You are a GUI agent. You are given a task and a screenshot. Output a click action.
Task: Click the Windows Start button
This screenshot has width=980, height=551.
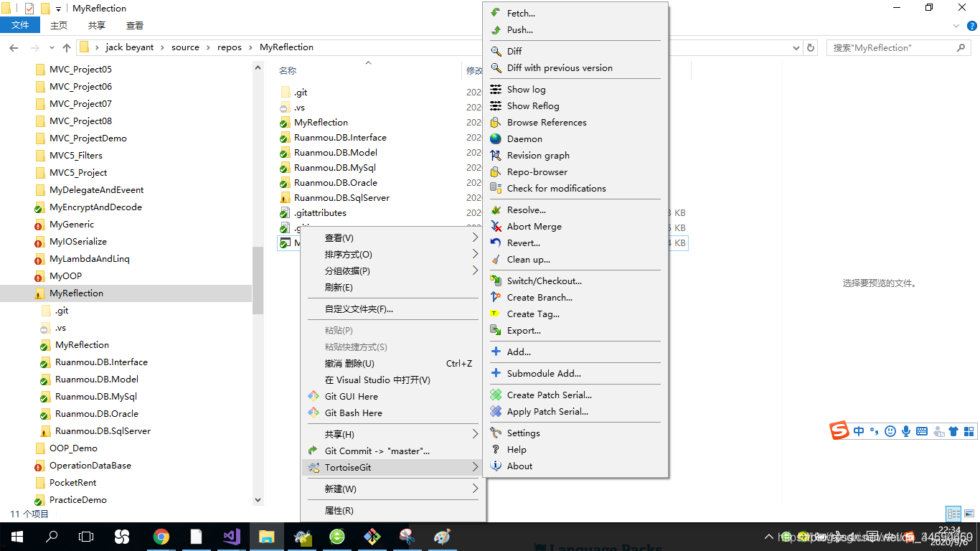pyautogui.click(x=17, y=536)
